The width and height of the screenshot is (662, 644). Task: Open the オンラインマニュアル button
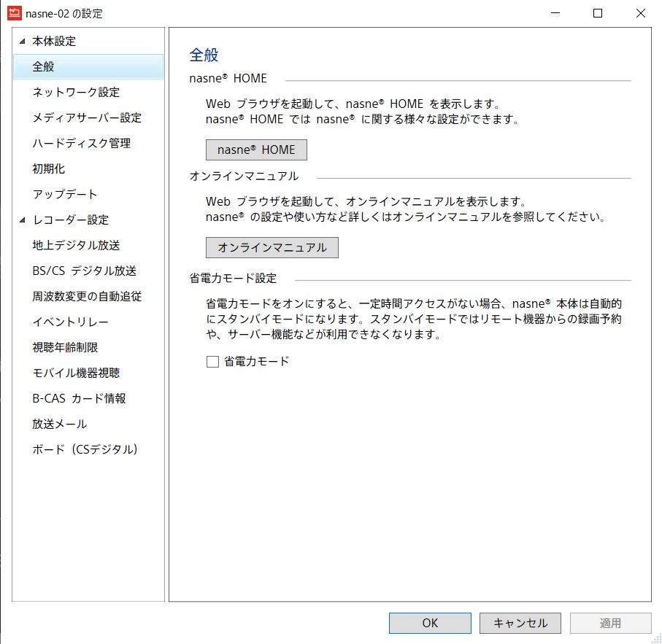point(272,247)
